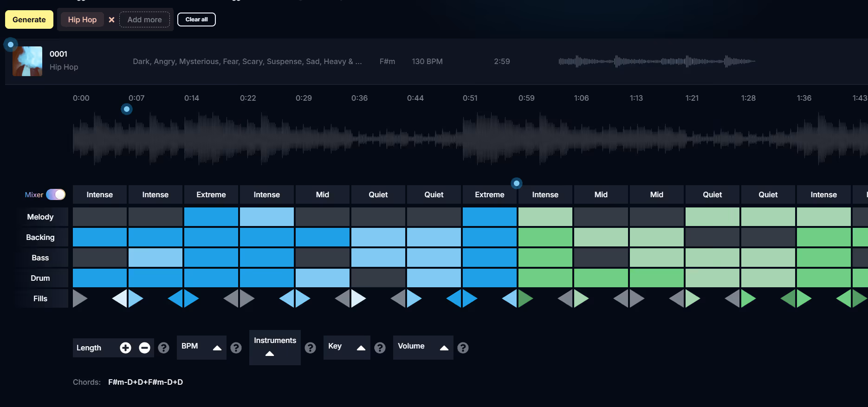Click the Fills row label
Screen dimensions: 868x407
pyautogui.click(x=40, y=298)
